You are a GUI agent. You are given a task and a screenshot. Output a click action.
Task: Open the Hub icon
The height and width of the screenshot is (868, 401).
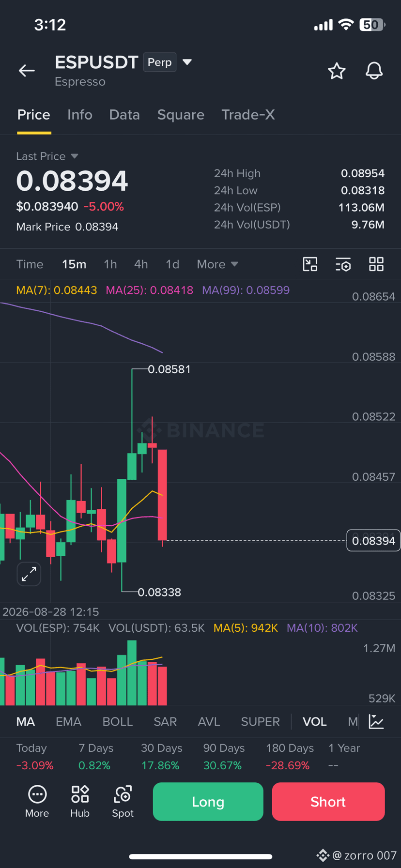point(80,802)
